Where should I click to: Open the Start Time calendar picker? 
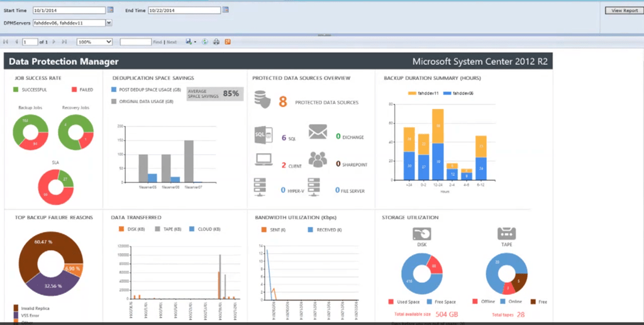[110, 10]
